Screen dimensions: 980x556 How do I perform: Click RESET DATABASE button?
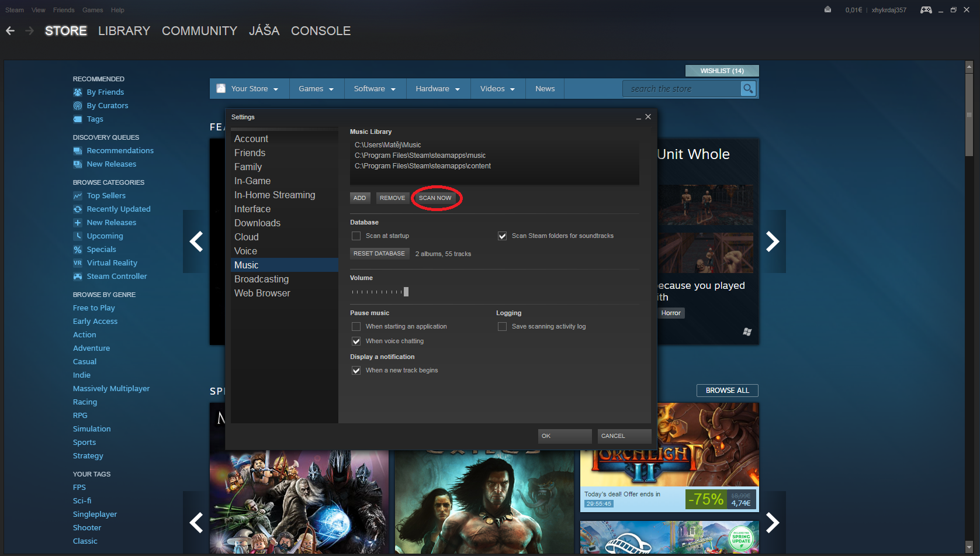[x=379, y=254]
